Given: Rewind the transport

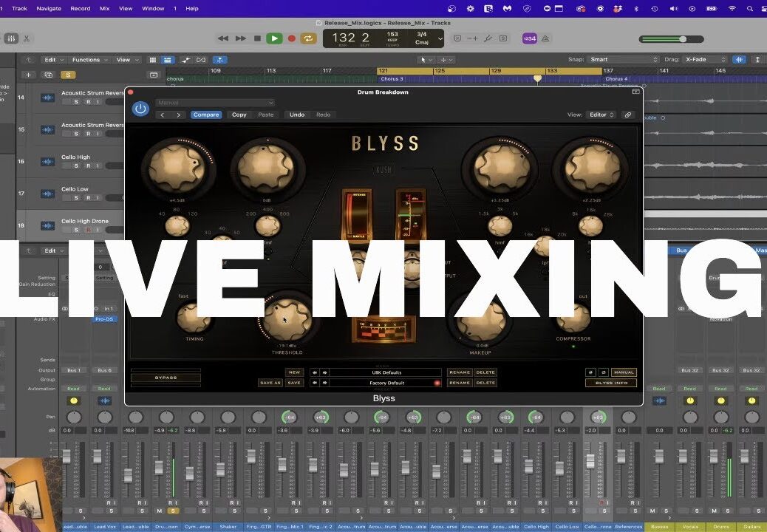Looking at the screenshot, I should tap(223, 38).
